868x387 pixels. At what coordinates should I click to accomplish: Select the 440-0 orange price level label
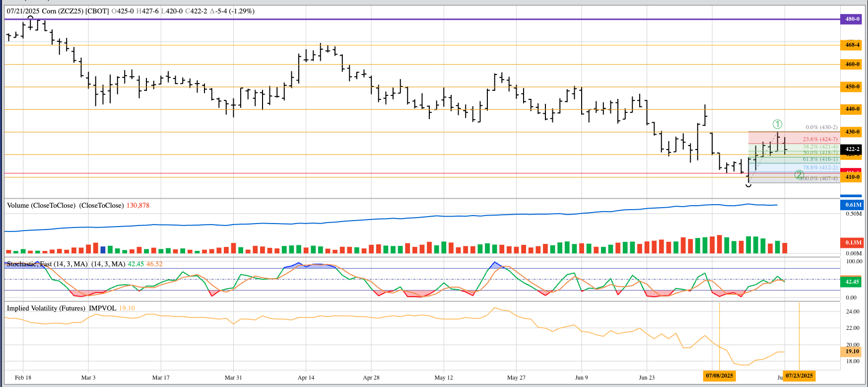[x=852, y=109]
